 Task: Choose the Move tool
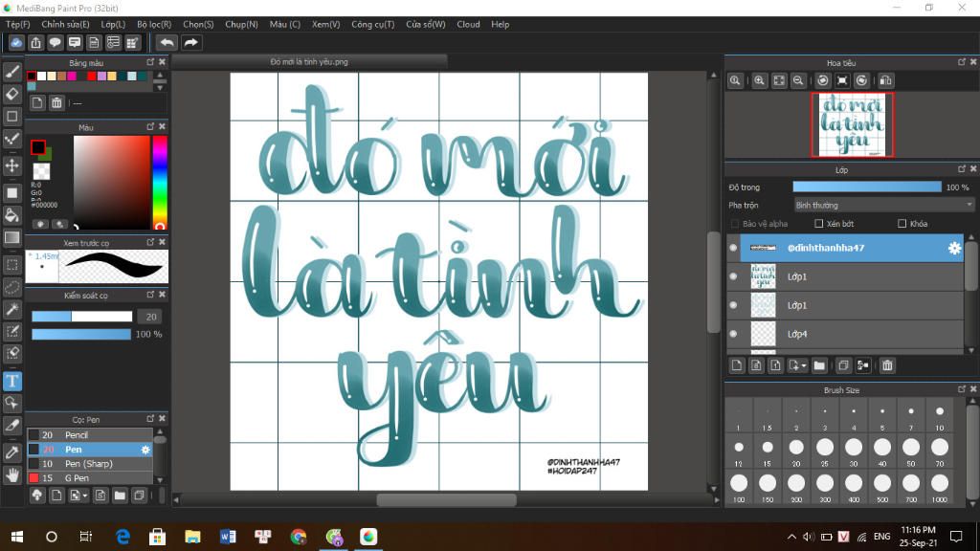[x=11, y=165]
